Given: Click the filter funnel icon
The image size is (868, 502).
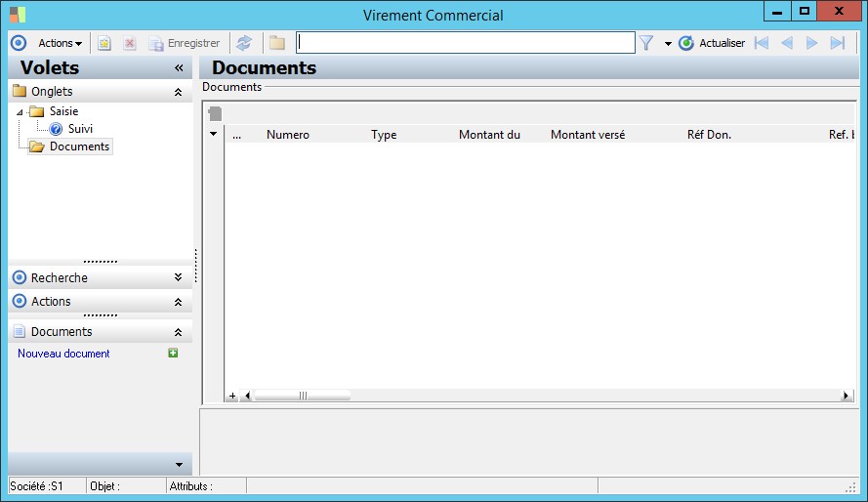Looking at the screenshot, I should tap(646, 43).
